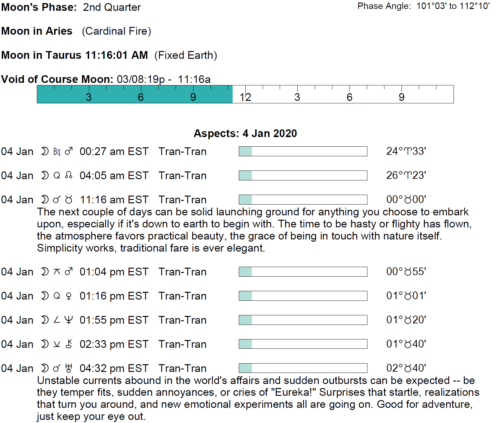Click the Taurus glyph in the 11:16 am aspect row

tap(69, 200)
